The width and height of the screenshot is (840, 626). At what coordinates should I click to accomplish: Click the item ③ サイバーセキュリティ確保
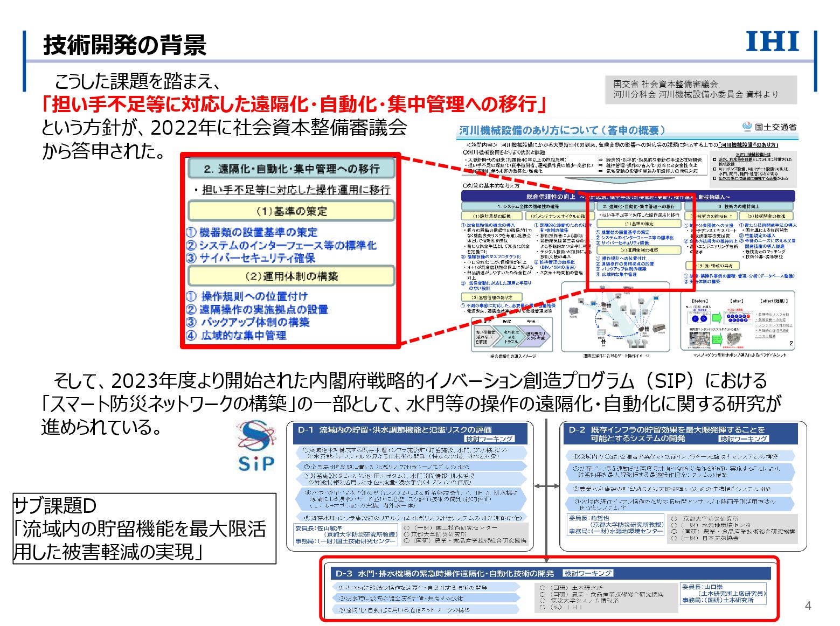(251, 258)
